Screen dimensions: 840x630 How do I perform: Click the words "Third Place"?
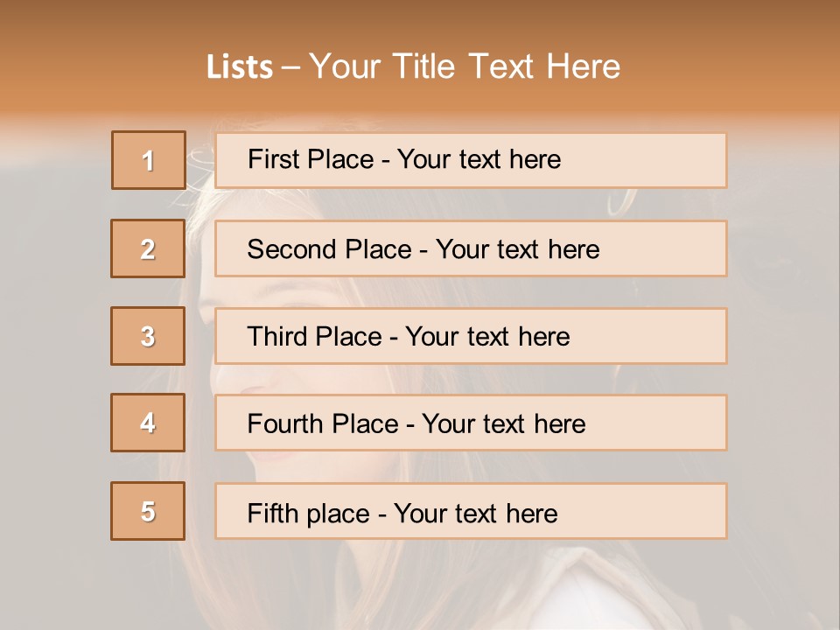coord(315,337)
